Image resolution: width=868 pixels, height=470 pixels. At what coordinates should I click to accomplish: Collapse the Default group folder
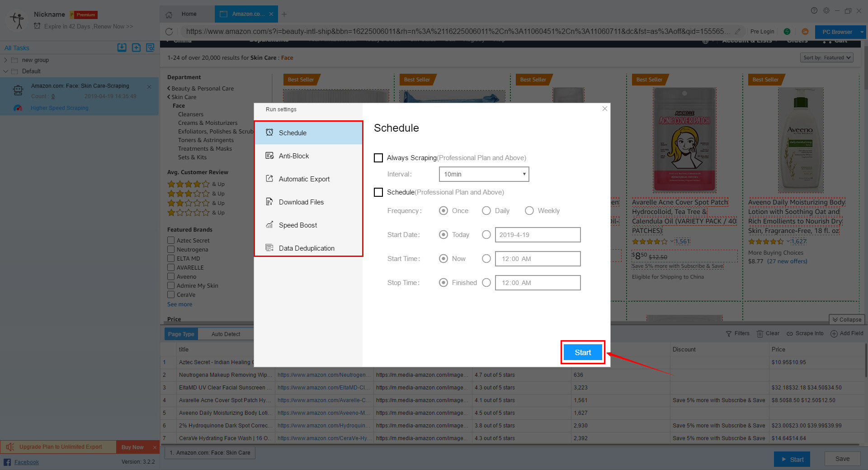pyautogui.click(x=5, y=71)
